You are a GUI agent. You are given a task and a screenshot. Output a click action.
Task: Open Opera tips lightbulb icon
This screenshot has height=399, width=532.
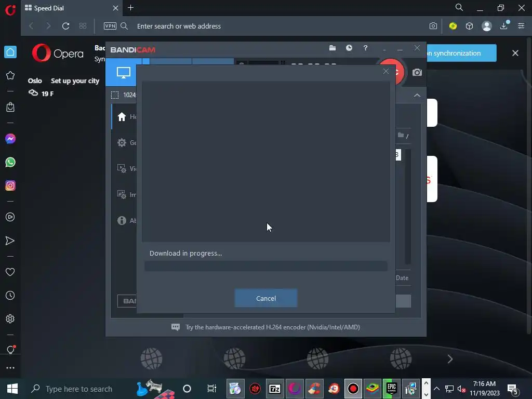(10, 350)
